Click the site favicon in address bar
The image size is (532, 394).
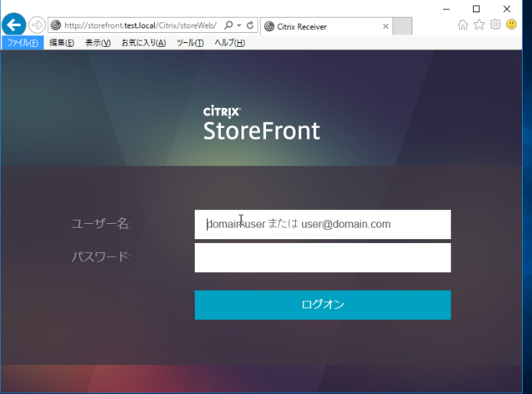pyautogui.click(x=56, y=25)
